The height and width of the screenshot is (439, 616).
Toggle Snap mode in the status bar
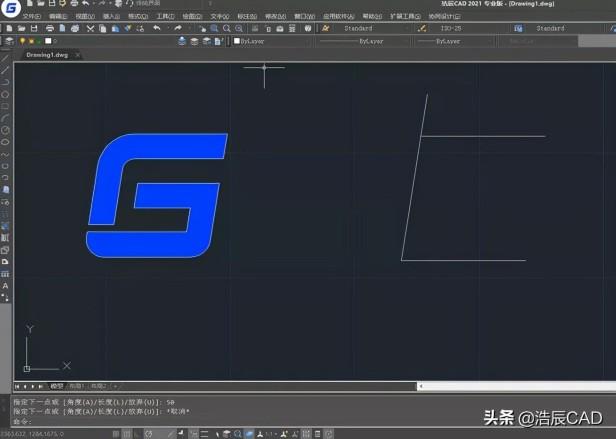[116, 434]
